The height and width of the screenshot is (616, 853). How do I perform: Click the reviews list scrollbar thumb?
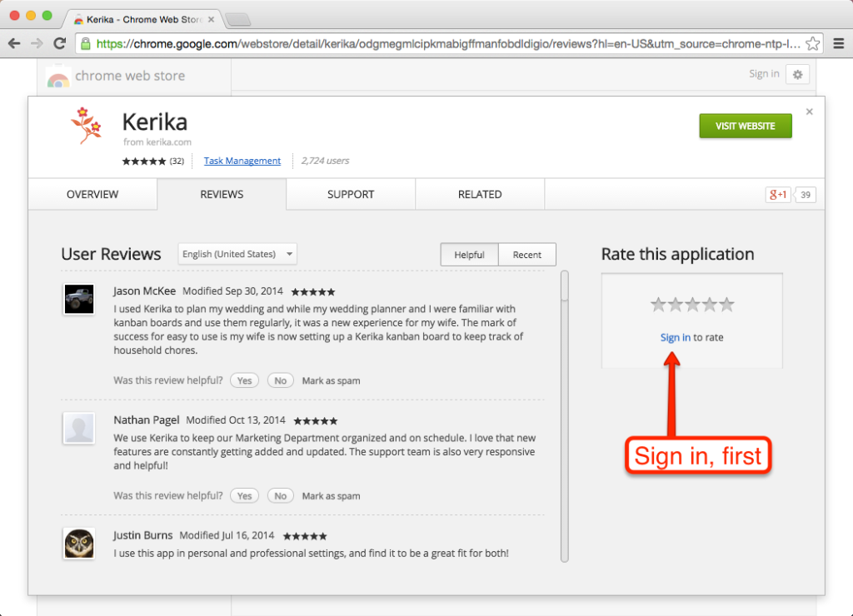click(565, 286)
